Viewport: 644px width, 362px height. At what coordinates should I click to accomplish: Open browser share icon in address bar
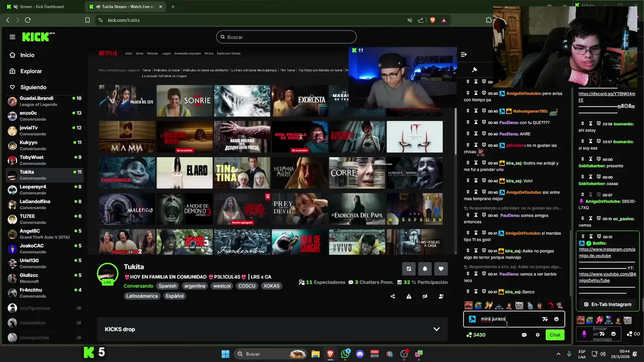[x=421, y=20]
